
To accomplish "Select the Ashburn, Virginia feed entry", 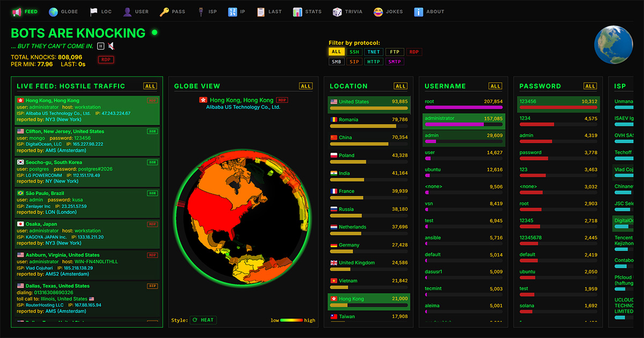I will tap(87, 264).
